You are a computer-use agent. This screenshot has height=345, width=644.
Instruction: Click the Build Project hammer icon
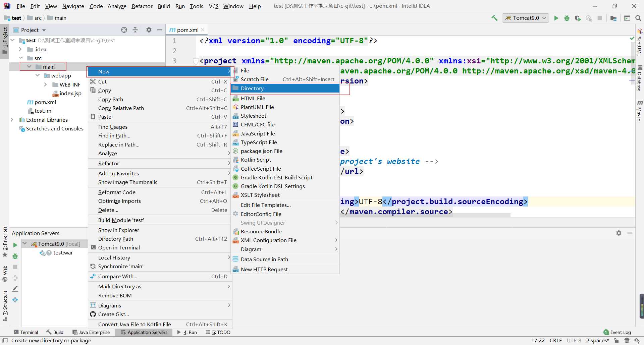coord(494,18)
